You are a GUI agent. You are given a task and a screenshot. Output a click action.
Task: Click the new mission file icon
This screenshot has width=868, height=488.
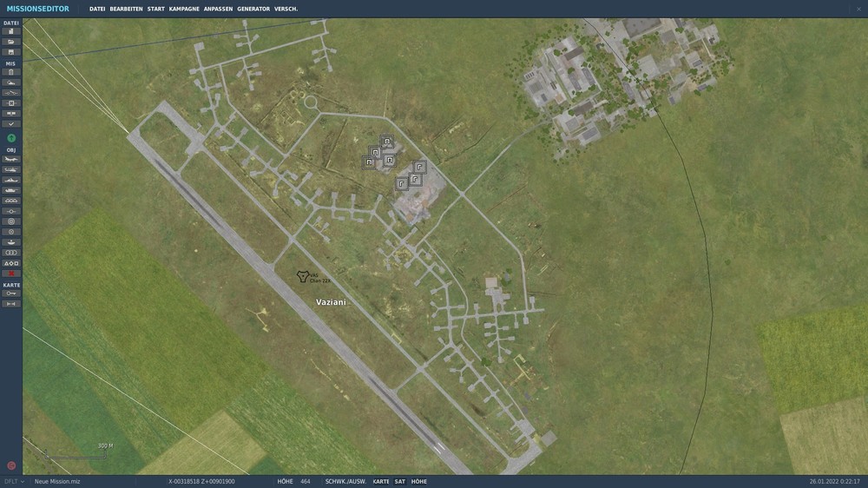11,31
